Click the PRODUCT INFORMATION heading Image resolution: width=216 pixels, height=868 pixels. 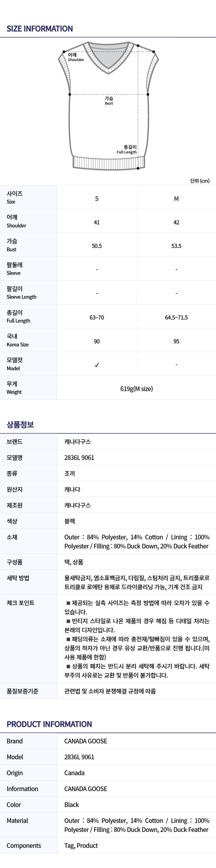49,724
